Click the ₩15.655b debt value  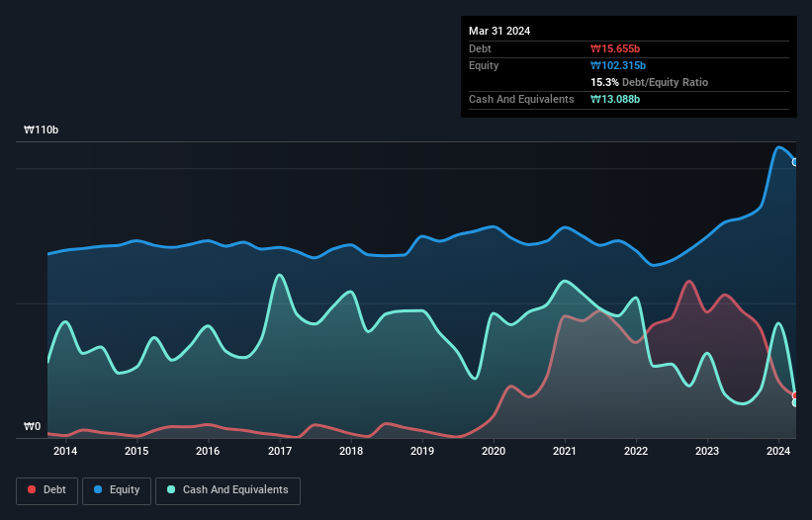click(x=615, y=48)
